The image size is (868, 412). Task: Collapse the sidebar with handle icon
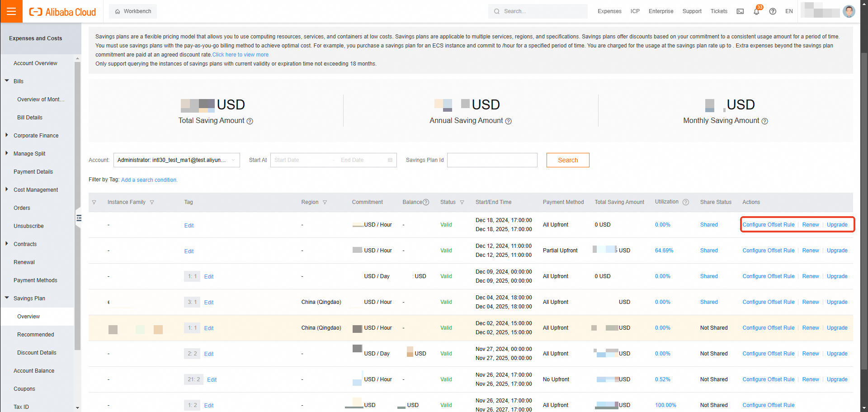pos(79,218)
